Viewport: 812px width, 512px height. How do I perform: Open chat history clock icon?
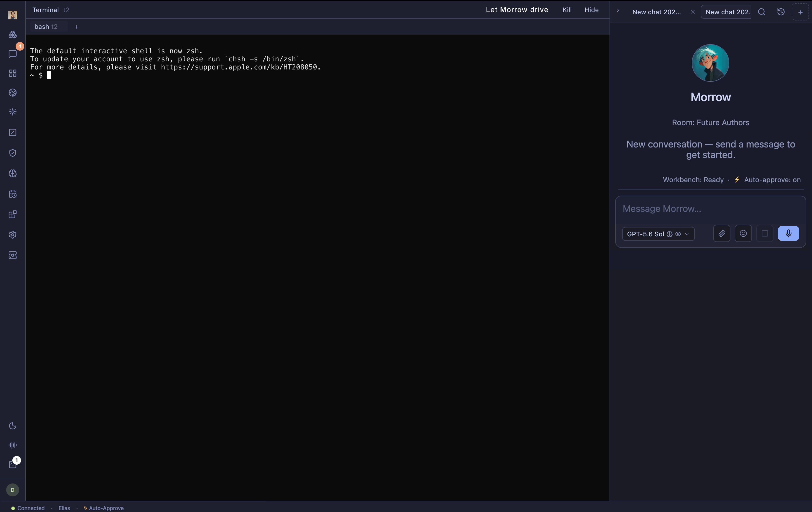781,12
